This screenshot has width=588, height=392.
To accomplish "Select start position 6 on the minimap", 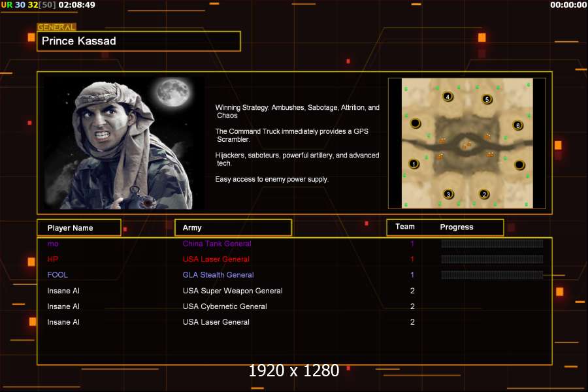I will (517, 125).
